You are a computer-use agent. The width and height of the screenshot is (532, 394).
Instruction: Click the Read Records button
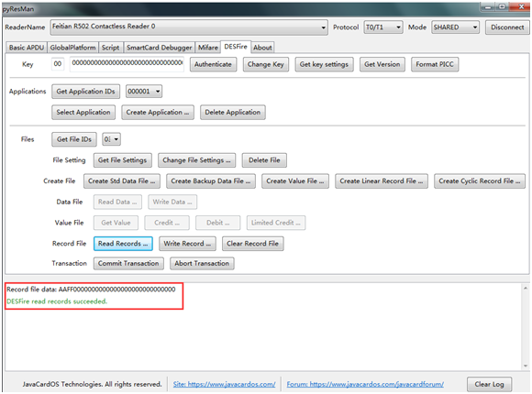123,244
